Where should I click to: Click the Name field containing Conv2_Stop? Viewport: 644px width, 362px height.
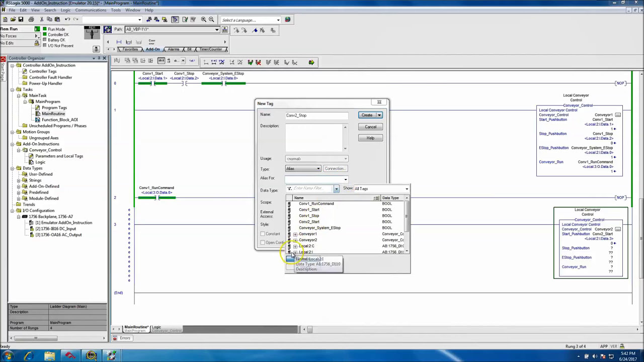316,116
